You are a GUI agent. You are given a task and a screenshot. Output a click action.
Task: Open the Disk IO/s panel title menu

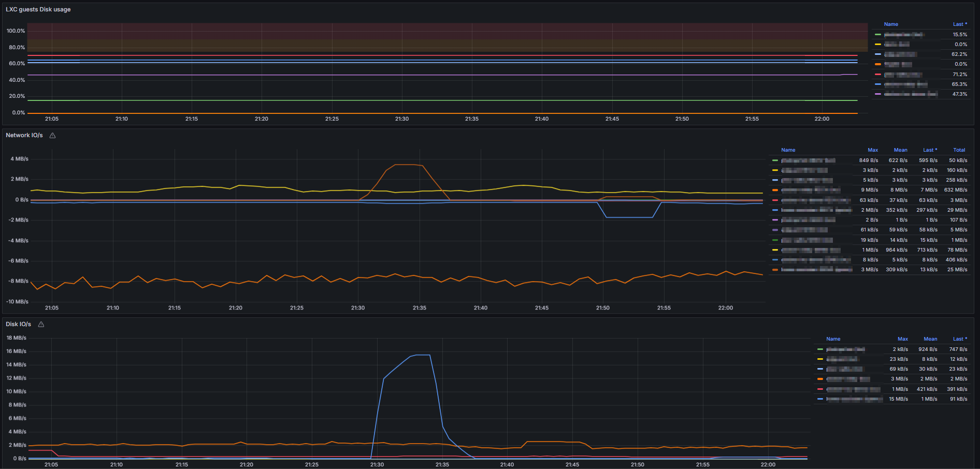pos(18,324)
